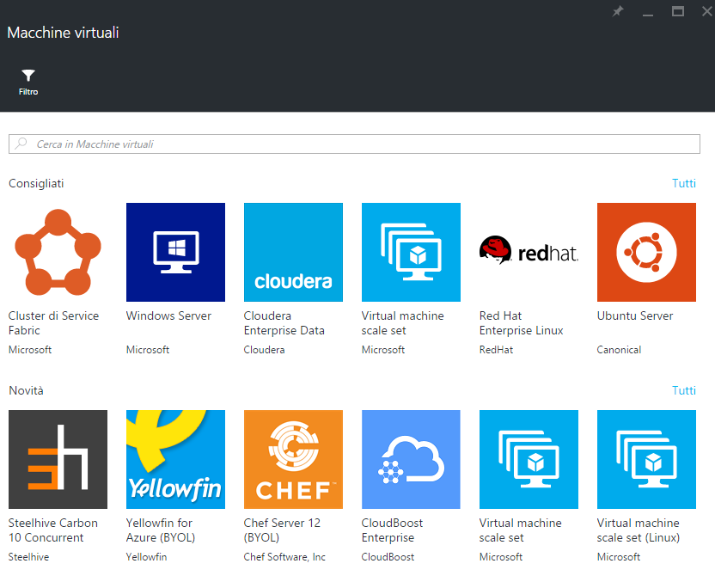
Task: Show all Novità items via Tutti
Action: 683,390
